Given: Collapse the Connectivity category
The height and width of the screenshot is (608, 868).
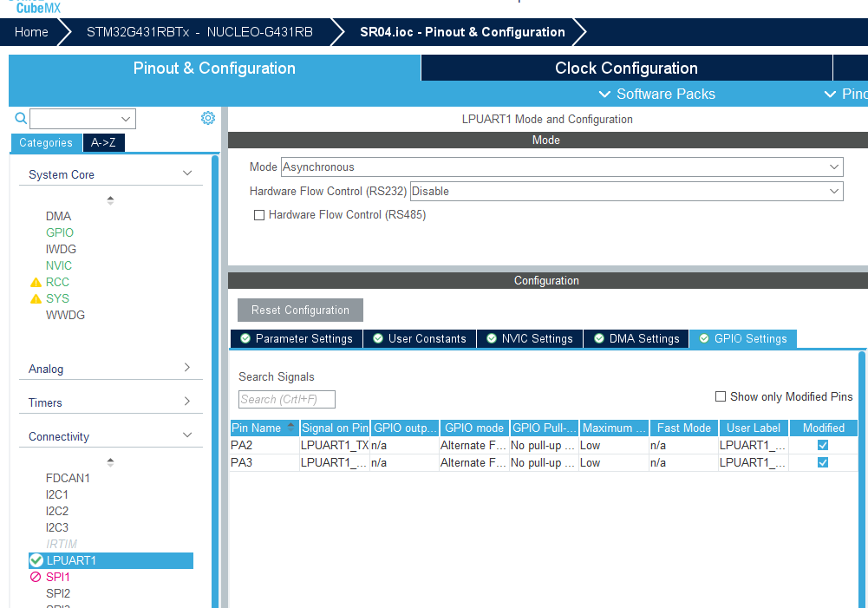Looking at the screenshot, I should [x=187, y=435].
